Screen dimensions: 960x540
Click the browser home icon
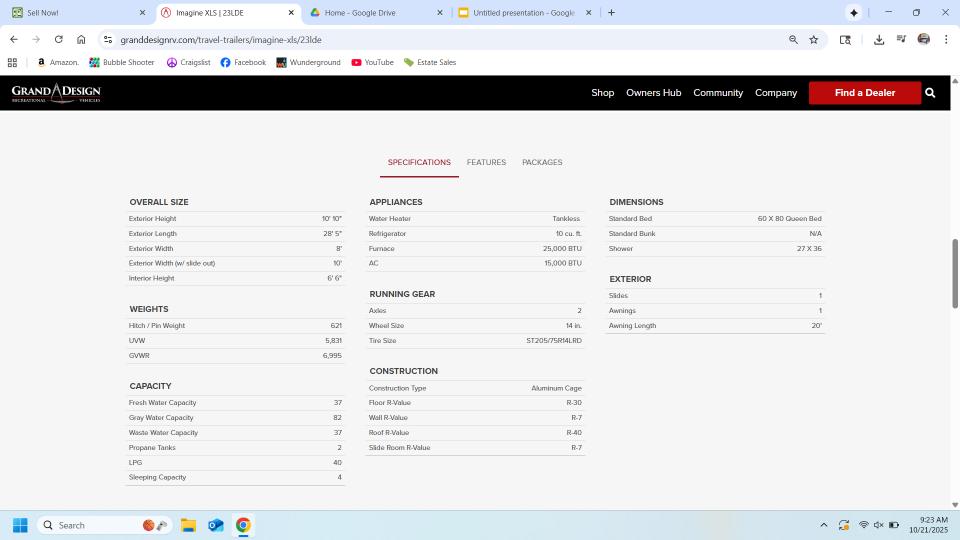click(81, 40)
